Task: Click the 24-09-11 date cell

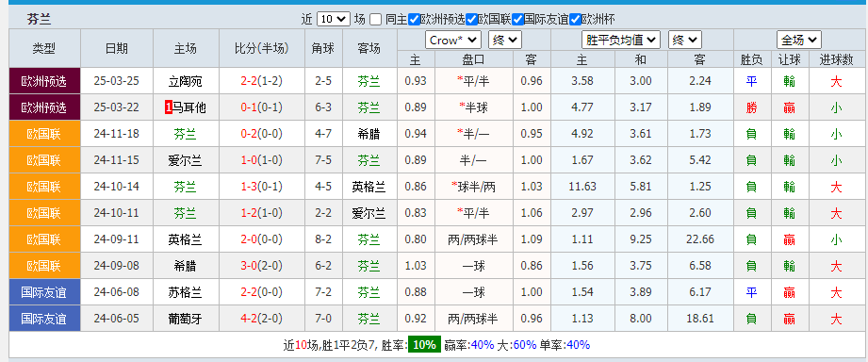Action: (116, 239)
